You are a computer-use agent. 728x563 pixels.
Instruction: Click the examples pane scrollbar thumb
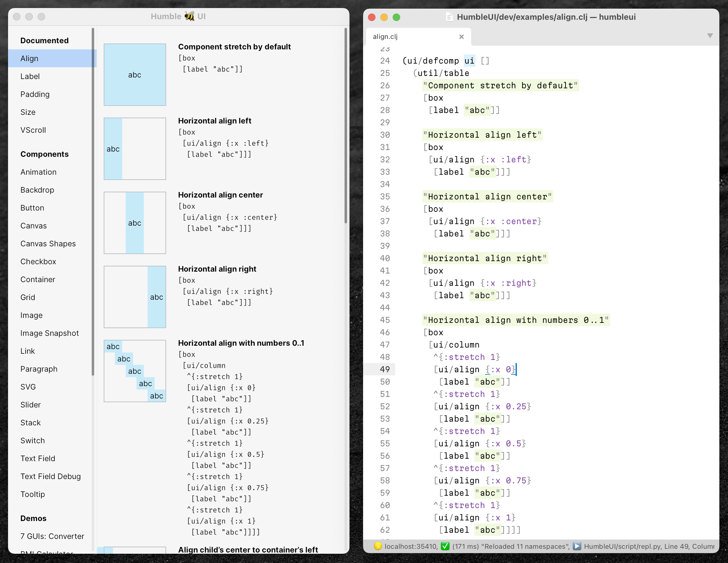point(346,125)
